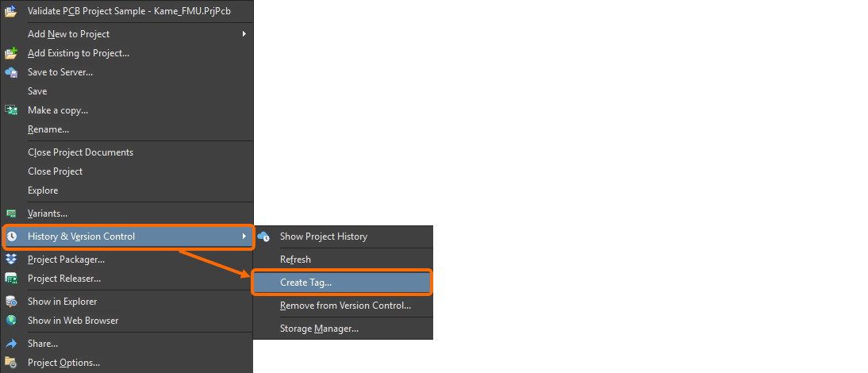Launch Project Releaser...
Image resolution: width=868 pixels, height=373 pixels.
pos(127,279)
